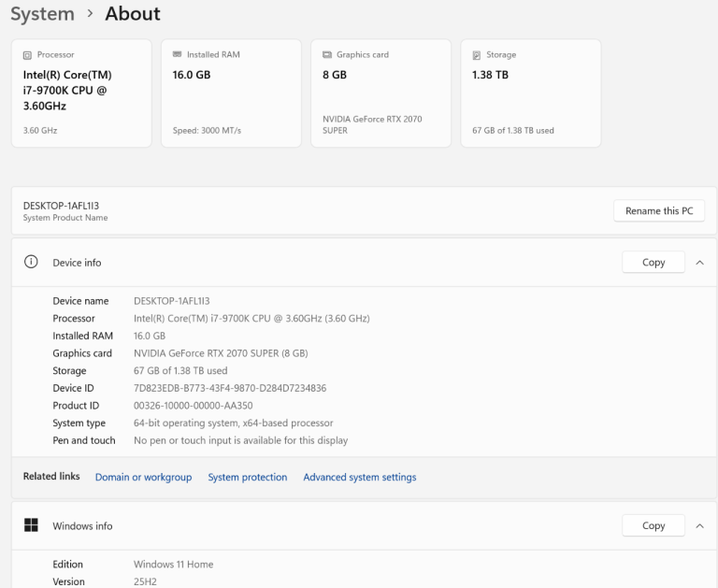718x588 pixels.
Task: Open the Storage 1.38 TB card
Action: pyautogui.click(x=531, y=93)
